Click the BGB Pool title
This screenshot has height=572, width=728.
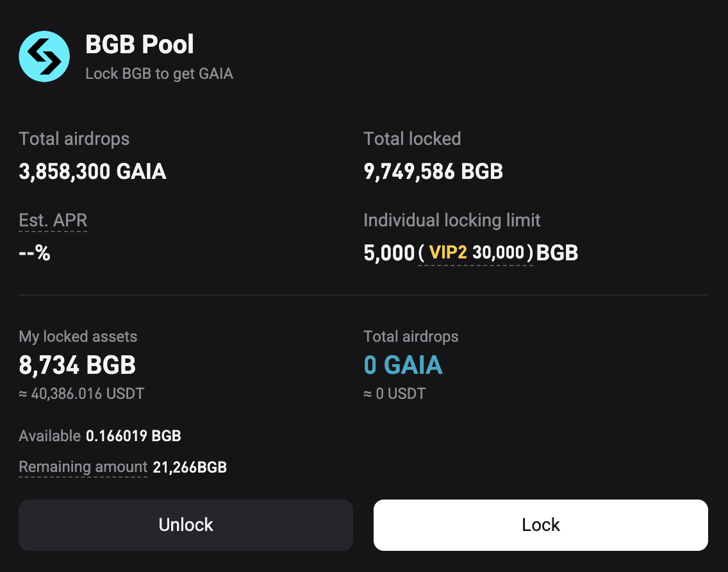pos(139,45)
